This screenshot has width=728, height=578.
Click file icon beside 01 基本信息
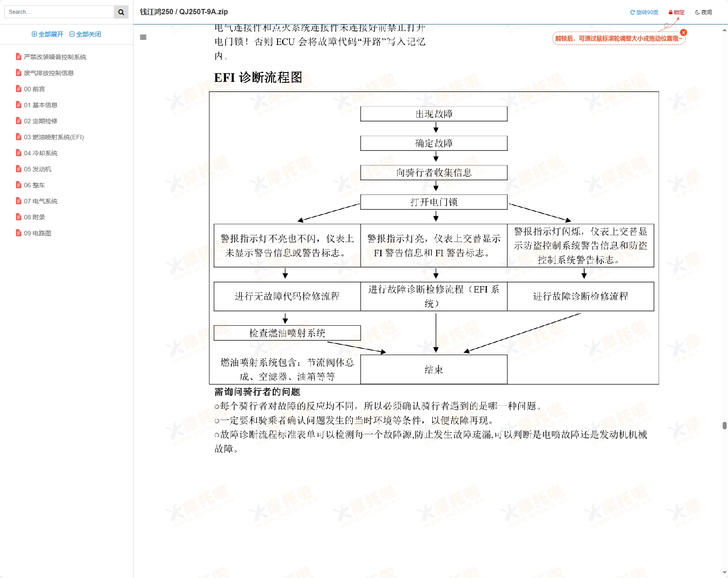19,105
